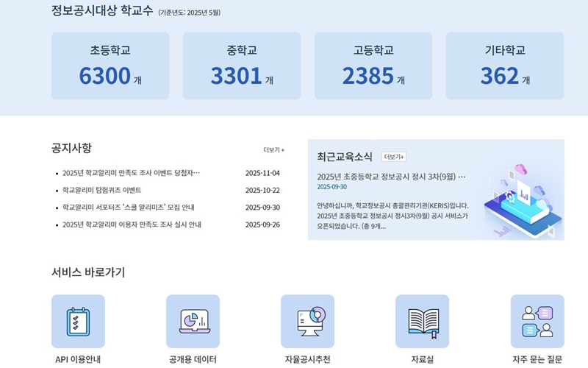Click the date 2025-11-04
The width and height of the screenshot is (588, 368).
pyautogui.click(x=262, y=173)
